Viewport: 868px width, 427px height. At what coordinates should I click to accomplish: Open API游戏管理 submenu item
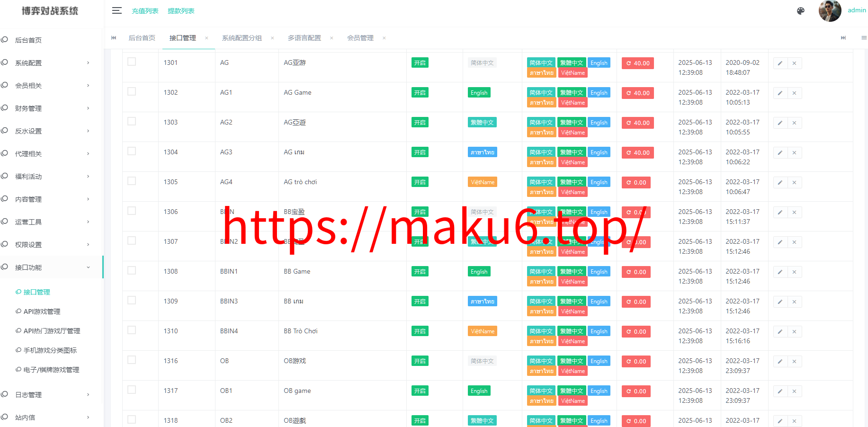(x=42, y=311)
